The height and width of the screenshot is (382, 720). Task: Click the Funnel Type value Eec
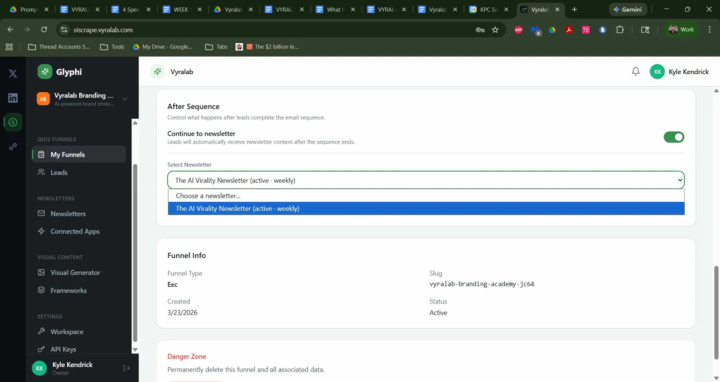pyautogui.click(x=172, y=285)
